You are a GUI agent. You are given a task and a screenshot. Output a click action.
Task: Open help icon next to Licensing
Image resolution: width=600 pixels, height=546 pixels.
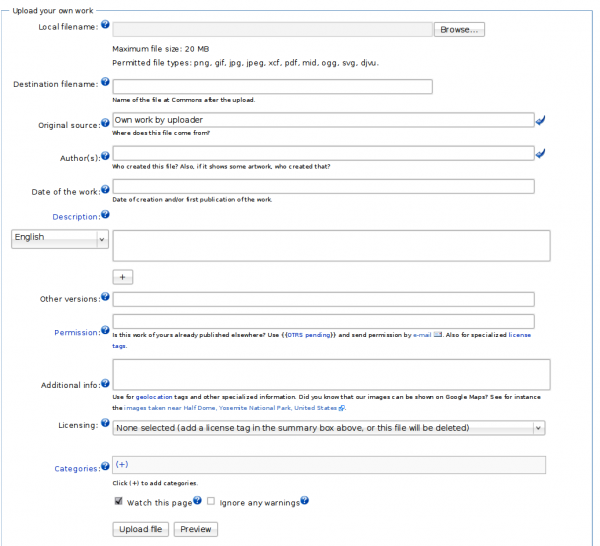click(105, 423)
